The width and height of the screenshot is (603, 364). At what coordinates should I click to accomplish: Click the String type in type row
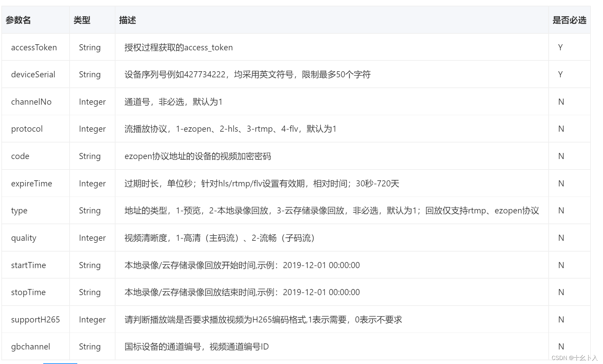point(90,211)
